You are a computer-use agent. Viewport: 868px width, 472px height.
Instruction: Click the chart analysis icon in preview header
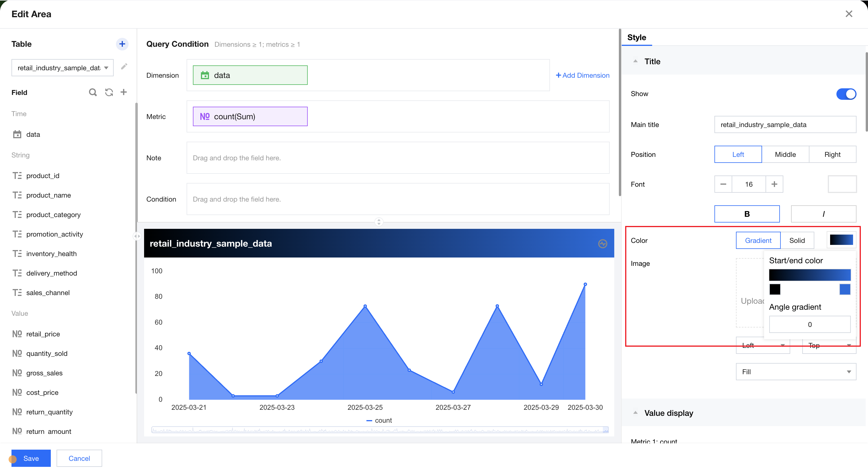[x=602, y=243]
